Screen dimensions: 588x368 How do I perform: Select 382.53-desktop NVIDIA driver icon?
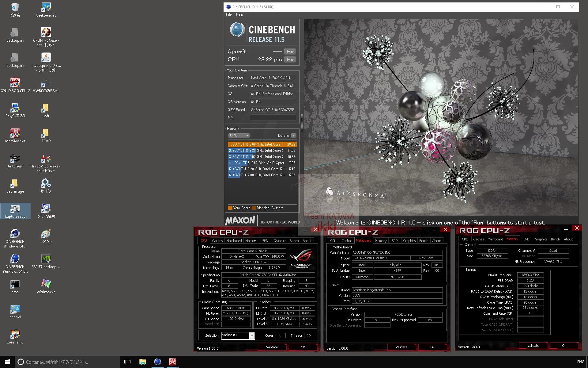pos(46,261)
